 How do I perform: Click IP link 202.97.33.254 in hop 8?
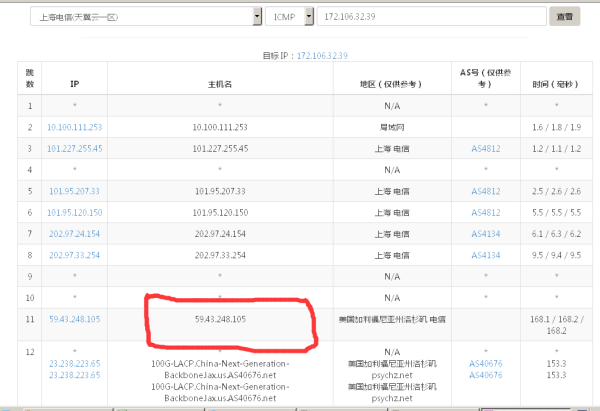(x=75, y=254)
